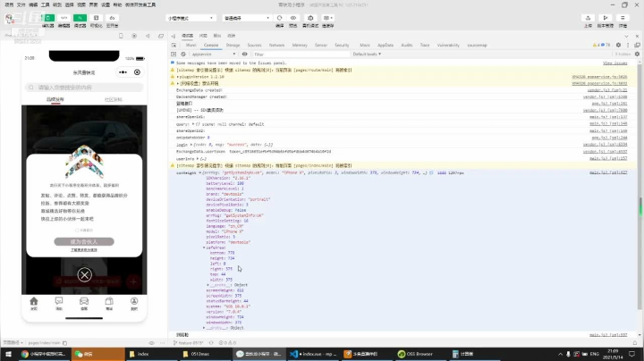Open the 工具 menu
Viewport: 644px width, 361px height.
click(46, 5)
